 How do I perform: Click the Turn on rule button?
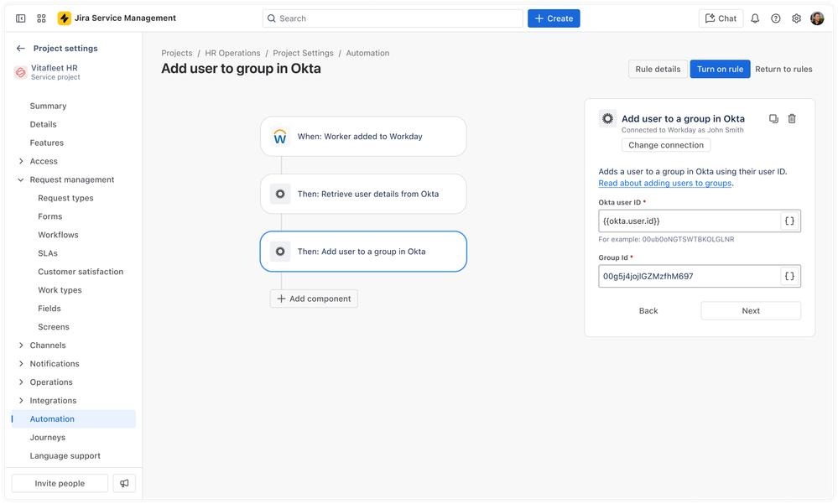[720, 69]
